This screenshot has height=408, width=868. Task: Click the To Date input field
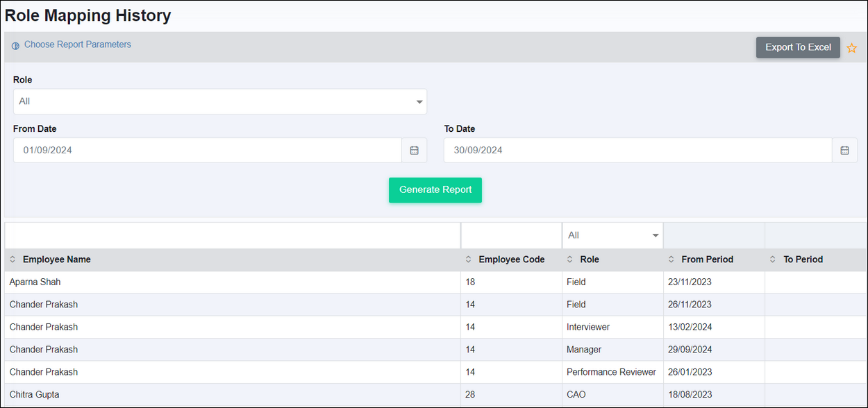pyautogui.click(x=638, y=150)
